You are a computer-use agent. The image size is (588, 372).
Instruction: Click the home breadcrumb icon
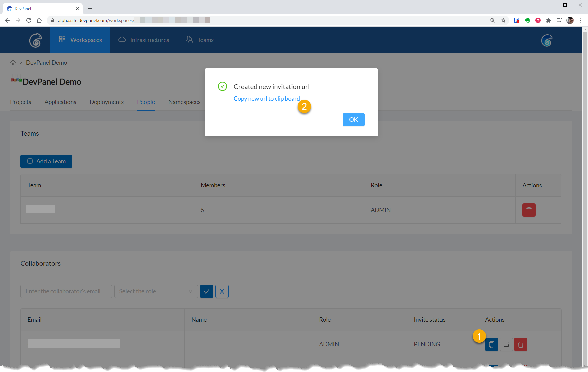pos(13,63)
